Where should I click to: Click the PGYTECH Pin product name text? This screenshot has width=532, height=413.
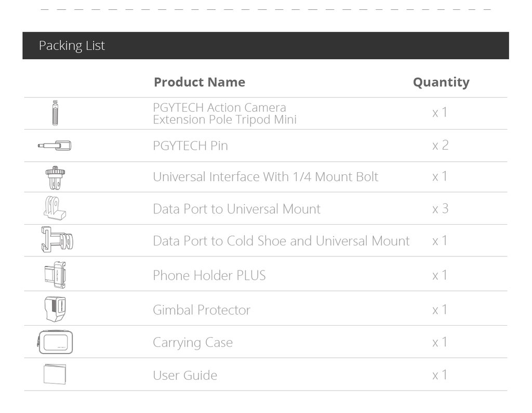click(x=190, y=146)
